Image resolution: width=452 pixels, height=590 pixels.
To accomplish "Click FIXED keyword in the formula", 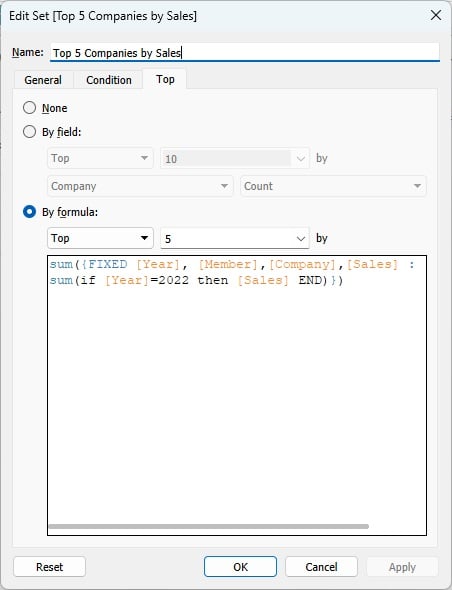I will coord(107,264).
